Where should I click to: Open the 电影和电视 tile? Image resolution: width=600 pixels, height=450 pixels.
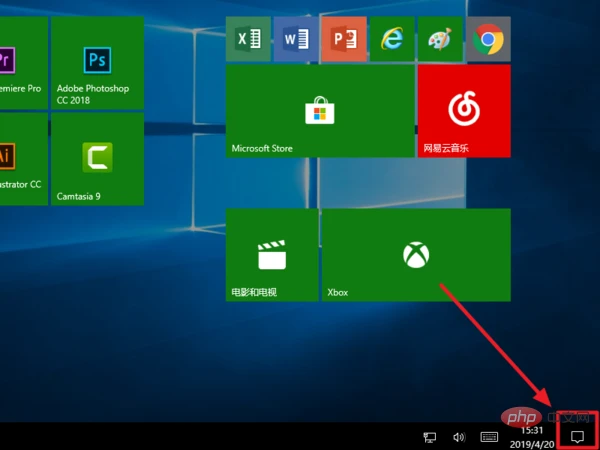coord(272,255)
